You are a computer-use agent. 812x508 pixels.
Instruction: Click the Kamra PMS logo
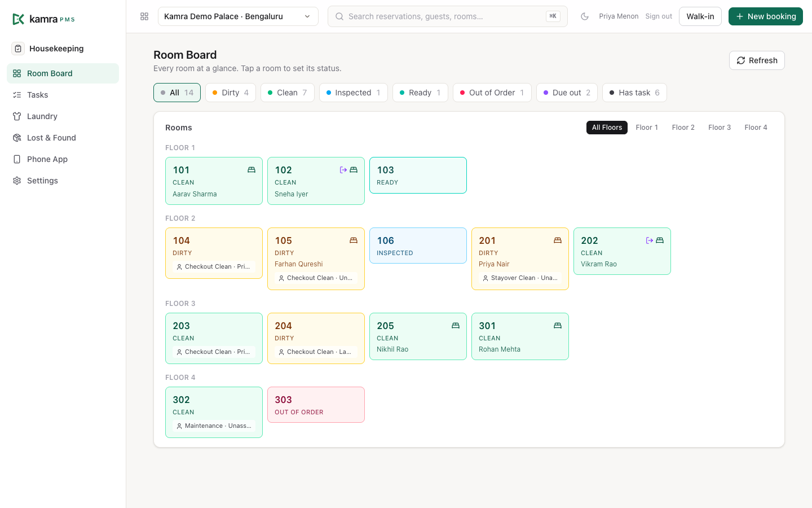(43, 19)
